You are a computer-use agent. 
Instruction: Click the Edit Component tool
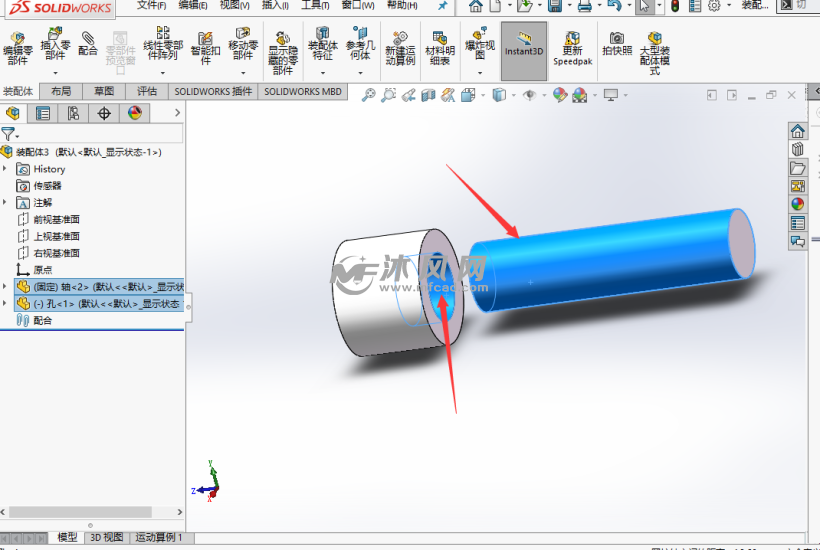[x=18, y=49]
